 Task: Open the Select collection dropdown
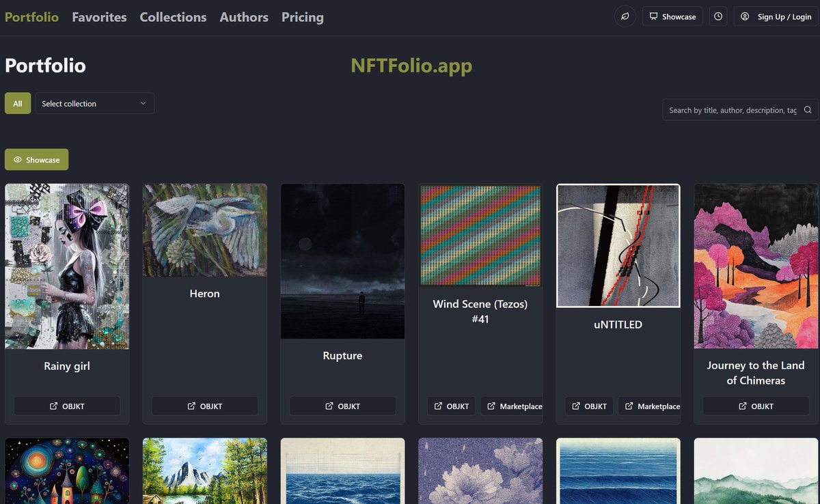[x=94, y=102]
